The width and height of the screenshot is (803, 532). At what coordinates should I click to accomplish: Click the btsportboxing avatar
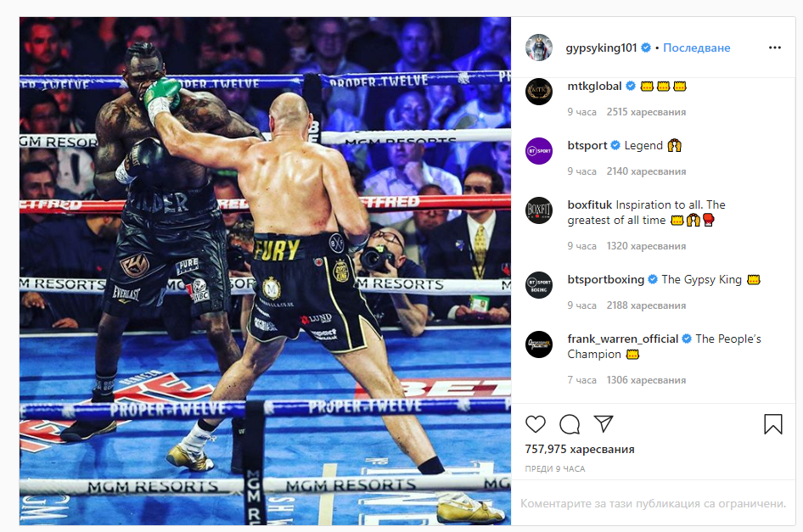[x=539, y=285]
